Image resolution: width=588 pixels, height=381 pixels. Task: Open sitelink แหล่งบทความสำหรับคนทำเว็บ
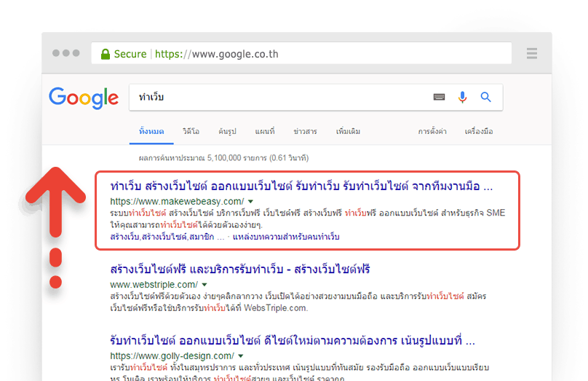[286, 237]
